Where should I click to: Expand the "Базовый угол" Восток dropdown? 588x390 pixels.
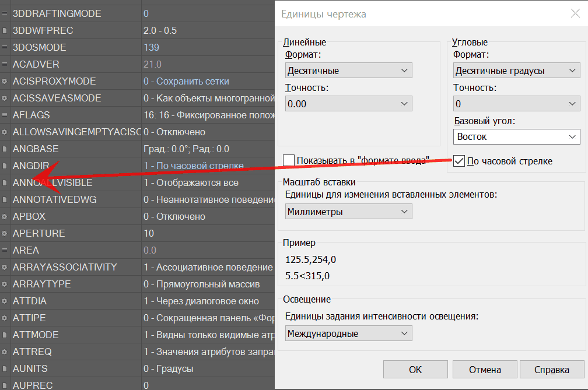[x=516, y=137]
